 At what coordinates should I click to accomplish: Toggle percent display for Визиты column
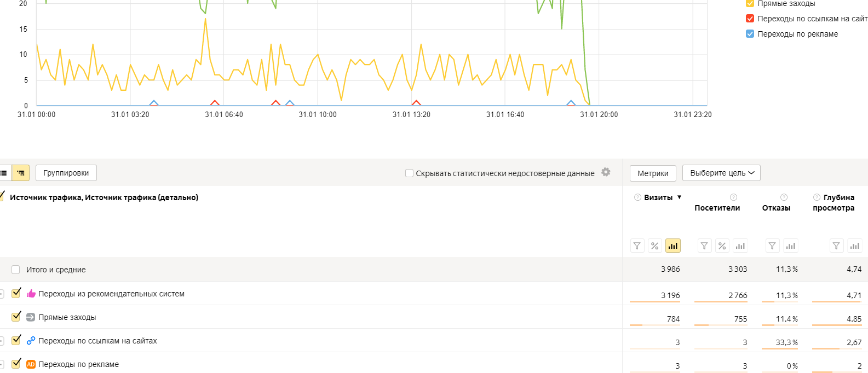tap(655, 246)
